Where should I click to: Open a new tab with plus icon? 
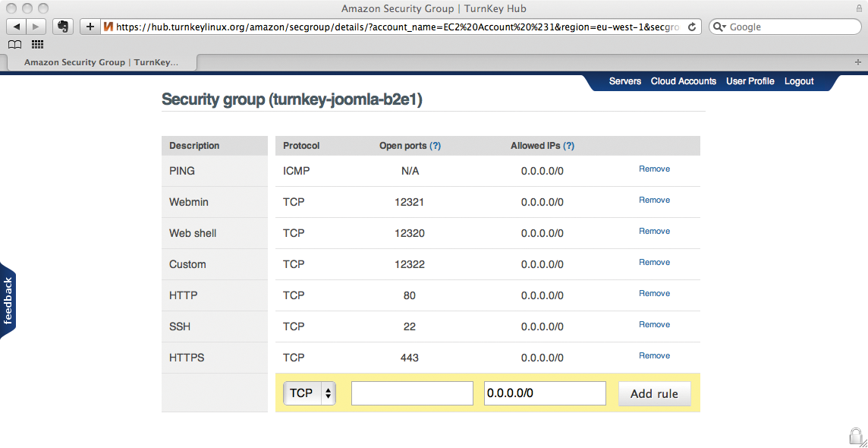[858, 62]
